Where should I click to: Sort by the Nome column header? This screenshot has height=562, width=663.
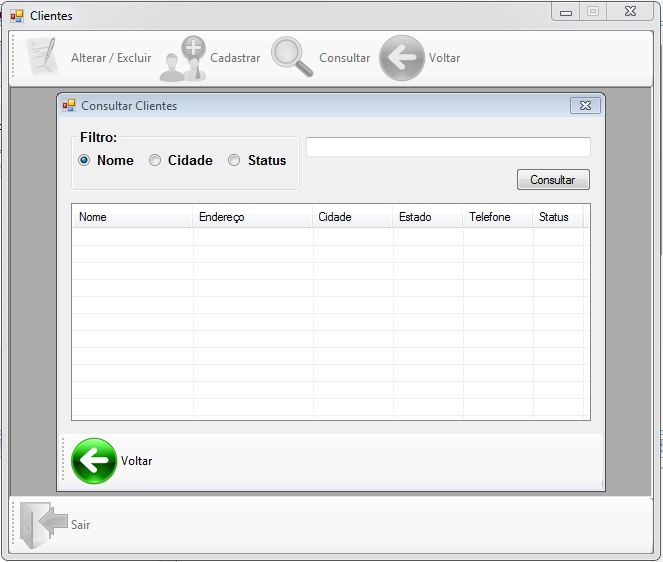132,217
